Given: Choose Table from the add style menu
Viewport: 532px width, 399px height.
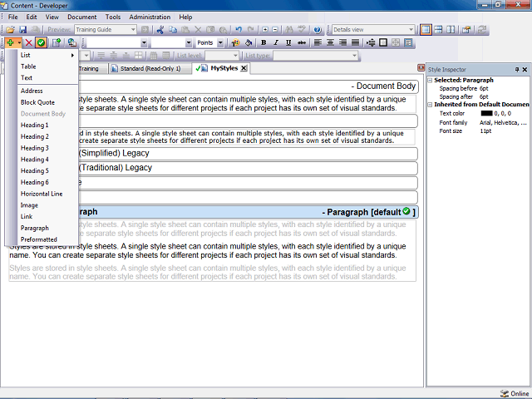Looking at the screenshot, I should click(47, 66).
